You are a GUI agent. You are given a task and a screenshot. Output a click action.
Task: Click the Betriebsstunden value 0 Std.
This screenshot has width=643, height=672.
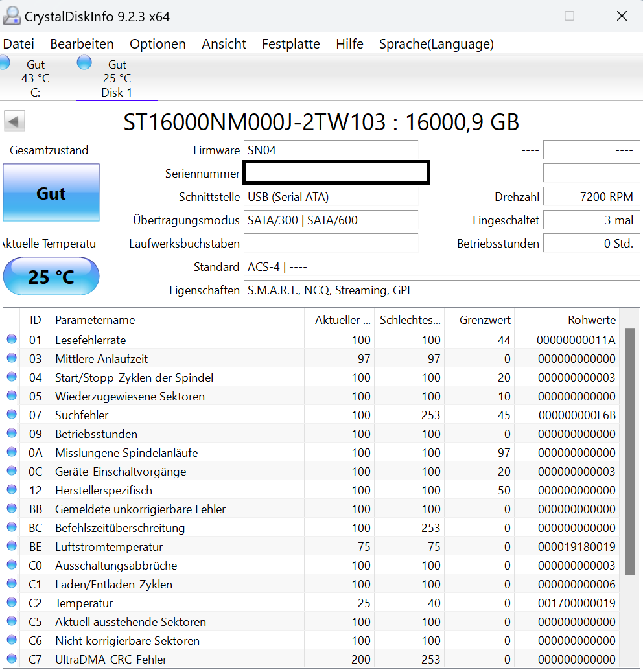[592, 244]
